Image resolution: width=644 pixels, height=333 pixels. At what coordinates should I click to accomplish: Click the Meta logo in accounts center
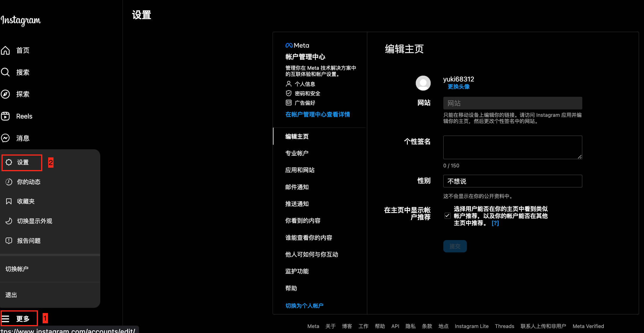[x=297, y=45]
